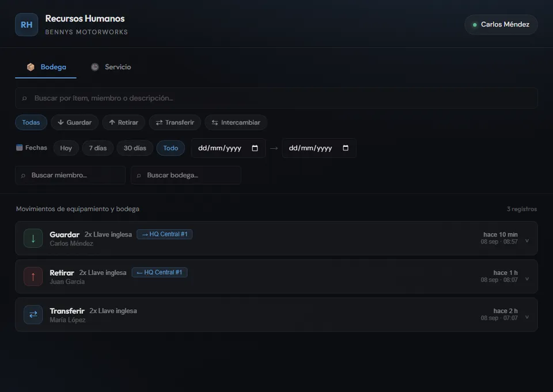Select the Hoy date range
This screenshot has width=553, height=392.
66,148
